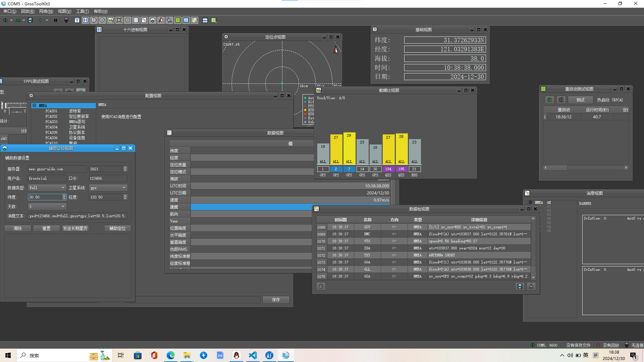Click the save icon in data packet view
The width and height of the screenshot is (644, 362).
tap(520, 286)
